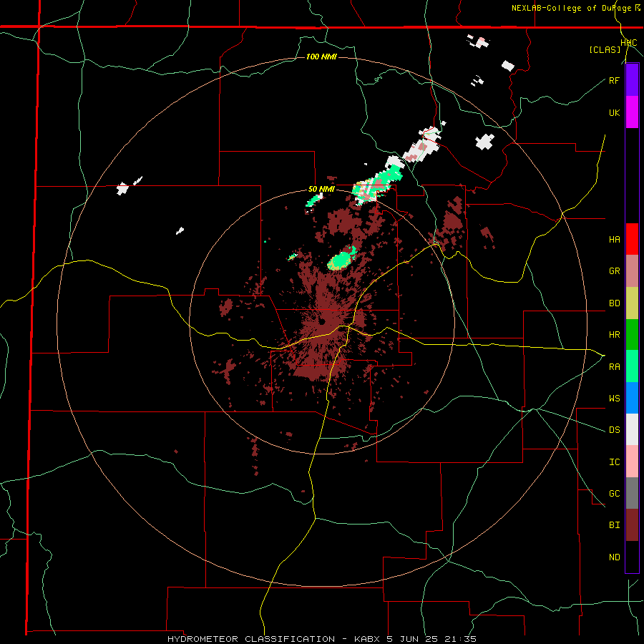Click the 50 NMI range ring label
Image resolution: width=644 pixels, height=644 pixels.
[x=321, y=190]
